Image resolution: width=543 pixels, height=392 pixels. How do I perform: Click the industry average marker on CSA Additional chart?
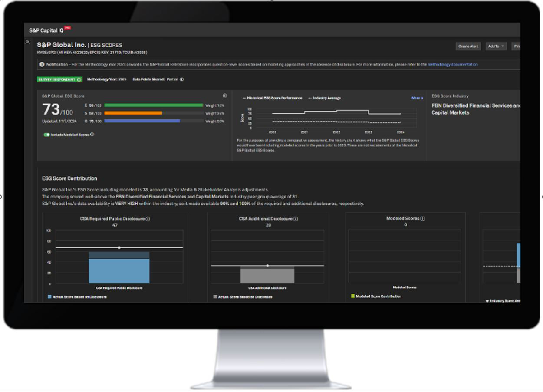[267, 265]
